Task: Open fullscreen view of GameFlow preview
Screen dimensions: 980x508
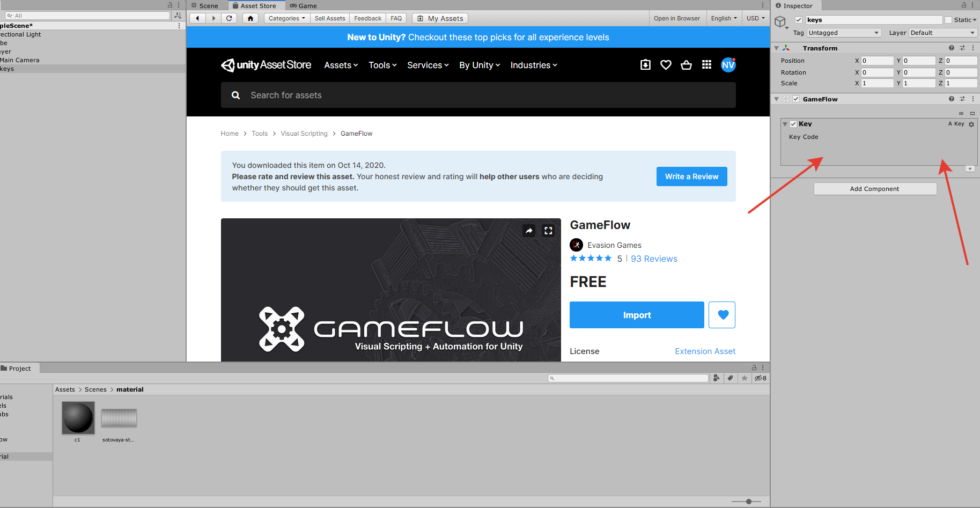Action: pos(548,231)
